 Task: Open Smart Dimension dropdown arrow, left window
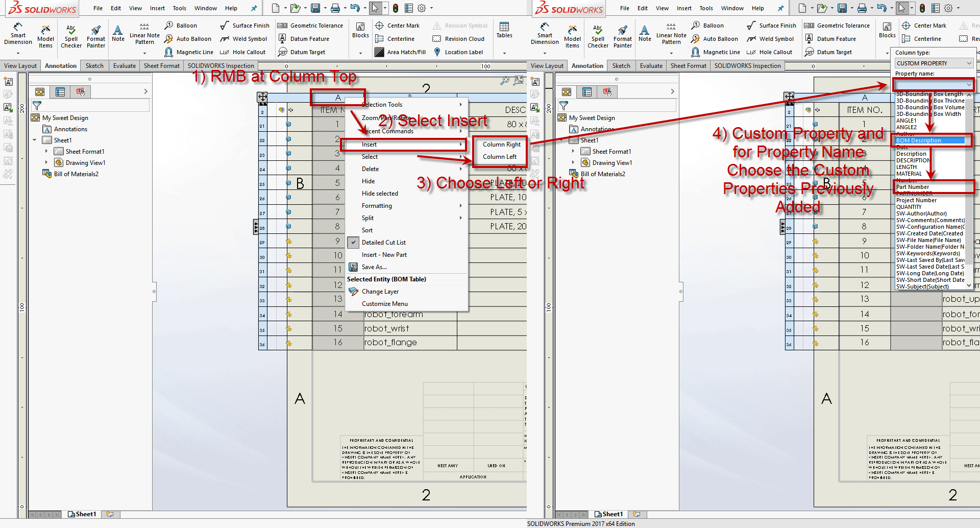[18, 53]
